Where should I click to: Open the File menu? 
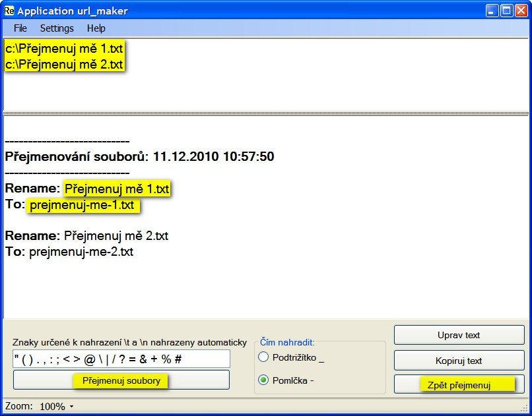pos(20,28)
